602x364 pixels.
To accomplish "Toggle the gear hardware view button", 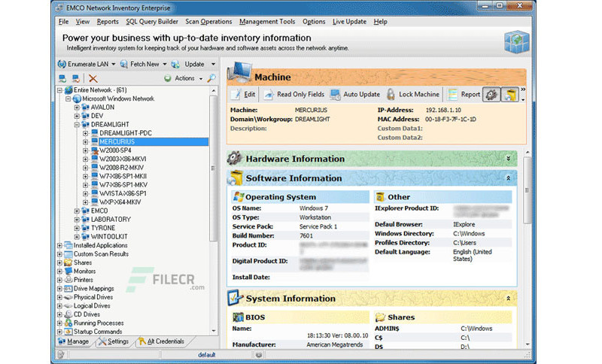I will click(x=491, y=94).
